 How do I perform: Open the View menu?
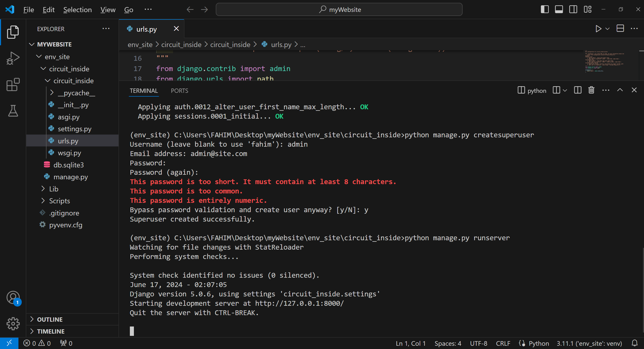[108, 10]
